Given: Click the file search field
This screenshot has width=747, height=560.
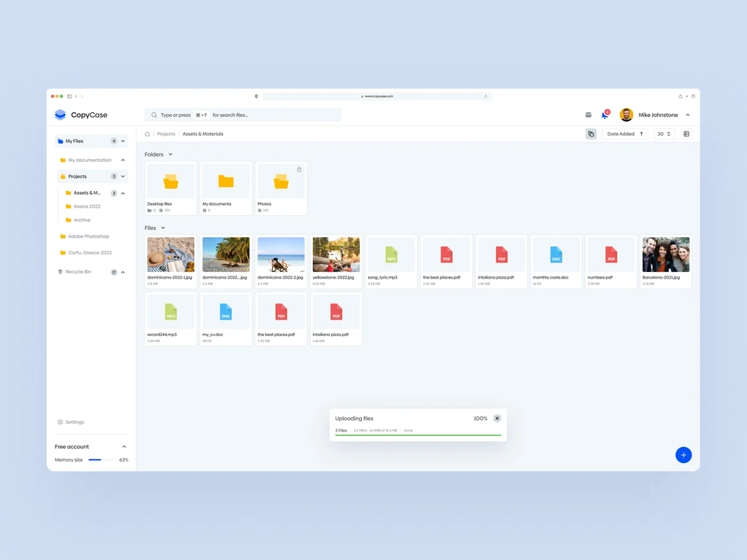Looking at the screenshot, I should coord(243,115).
